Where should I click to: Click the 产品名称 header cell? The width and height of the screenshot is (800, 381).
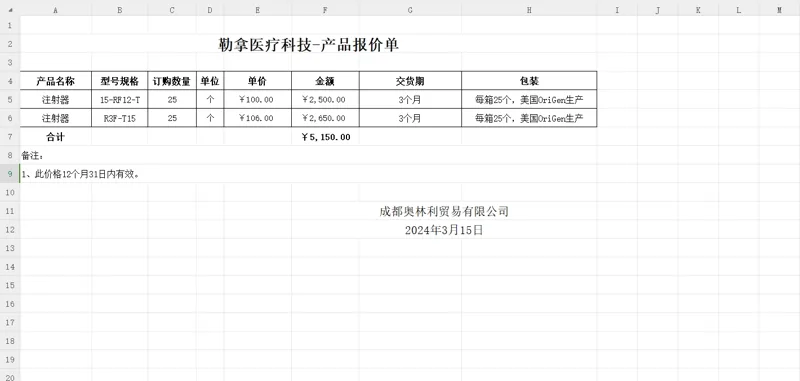click(x=56, y=81)
